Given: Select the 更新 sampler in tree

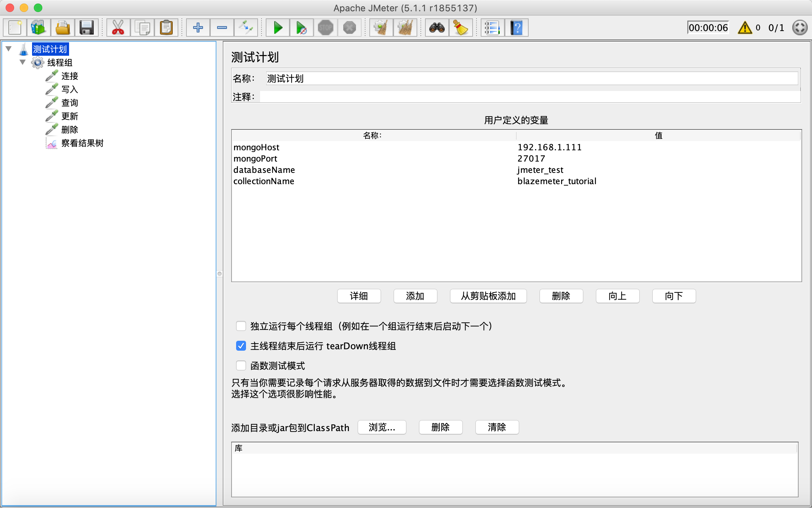Looking at the screenshot, I should coord(69,116).
